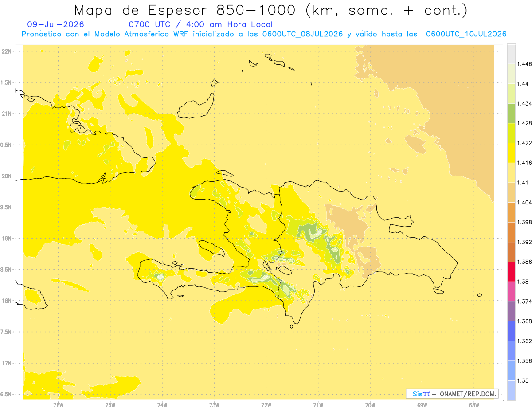The width and height of the screenshot is (532, 411).
Task: Click the 71W longitude axis label
Action: [x=318, y=405]
